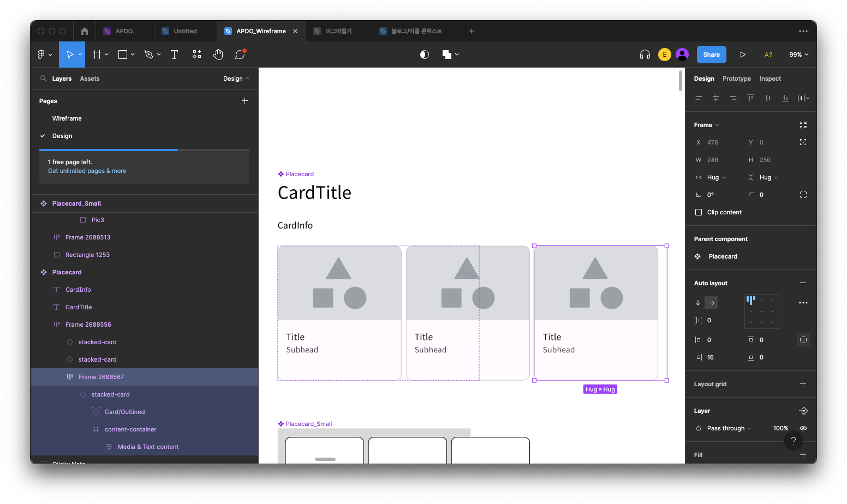847x504 pixels.
Task: Add a fill with plus button
Action: click(803, 454)
